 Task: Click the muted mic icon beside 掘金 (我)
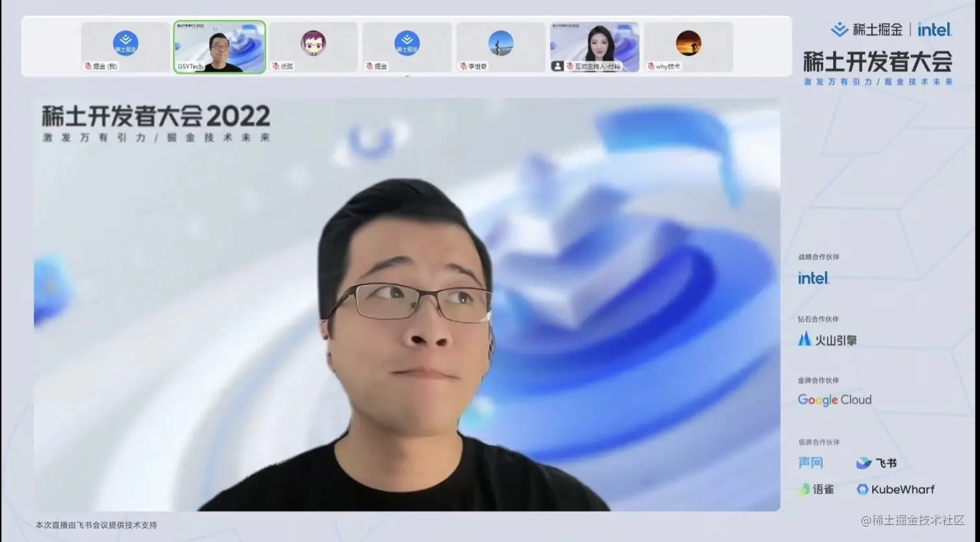[87, 66]
